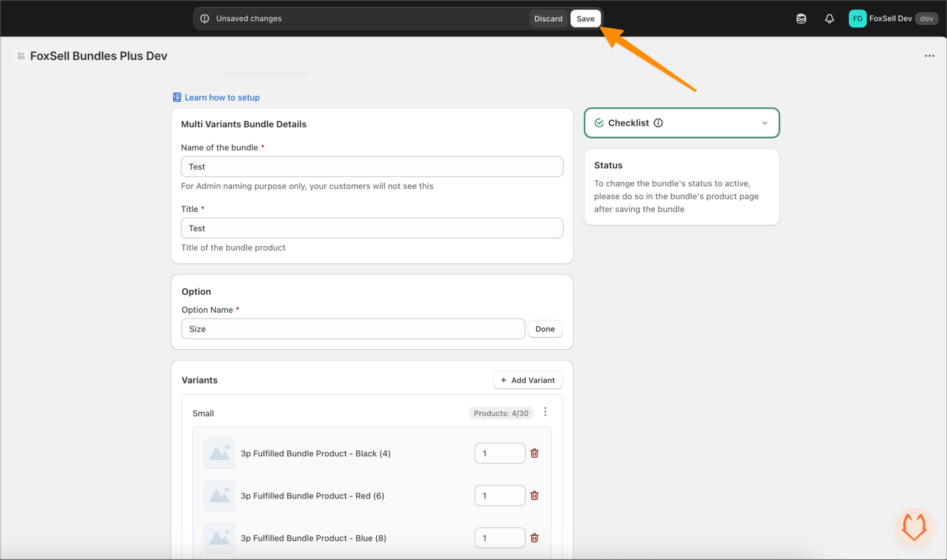The width and height of the screenshot is (947, 560).
Task: Click the notification bell icon
Action: [829, 19]
